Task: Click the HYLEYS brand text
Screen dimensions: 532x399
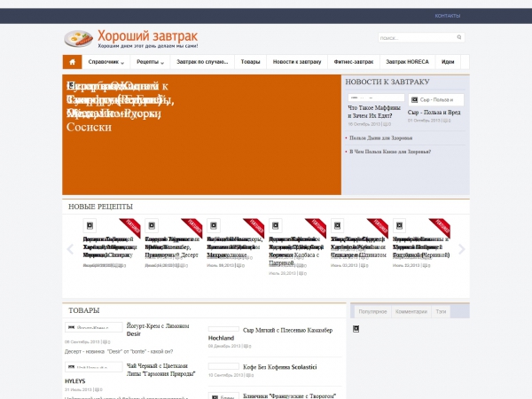Action: pos(75,381)
